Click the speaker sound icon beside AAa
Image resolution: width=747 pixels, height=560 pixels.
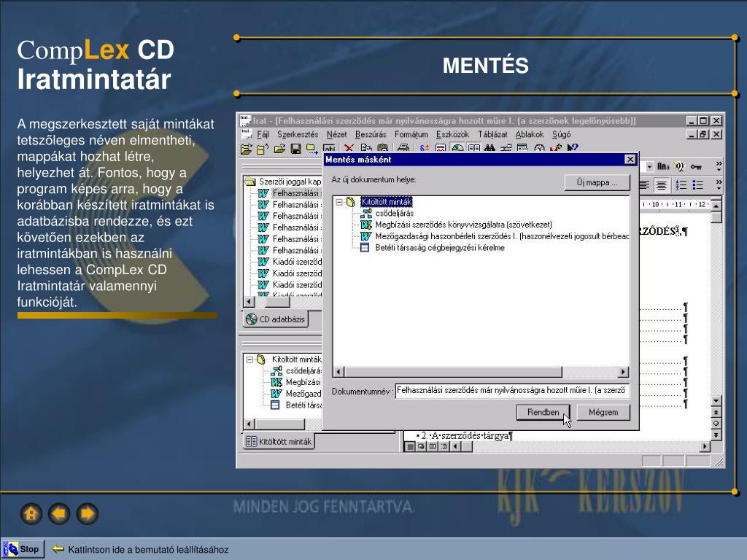point(679,167)
